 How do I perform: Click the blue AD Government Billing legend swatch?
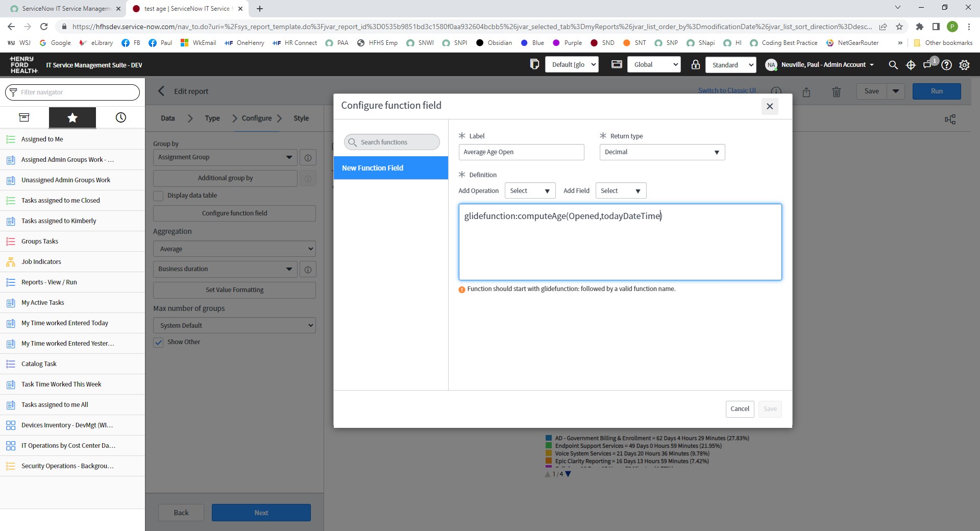(549, 438)
